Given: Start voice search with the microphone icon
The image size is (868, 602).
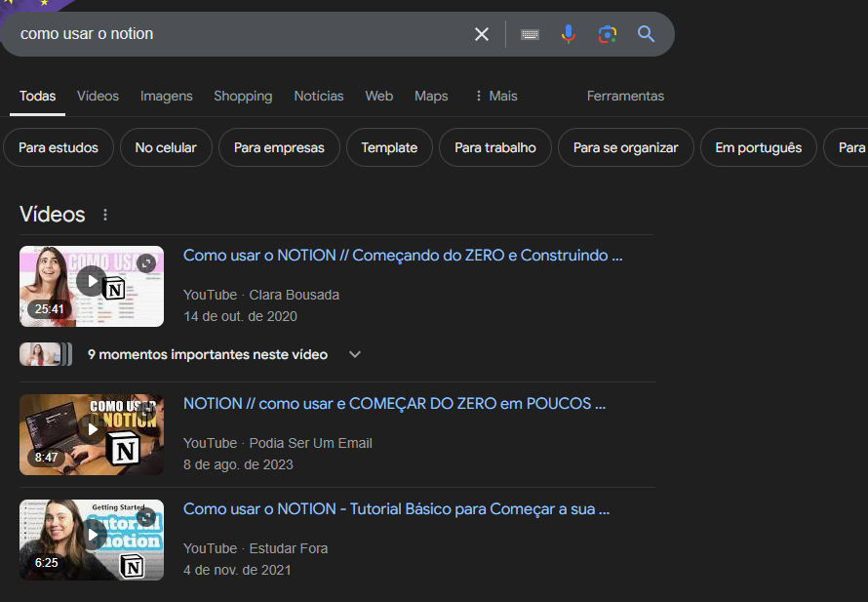Looking at the screenshot, I should pos(569,34).
